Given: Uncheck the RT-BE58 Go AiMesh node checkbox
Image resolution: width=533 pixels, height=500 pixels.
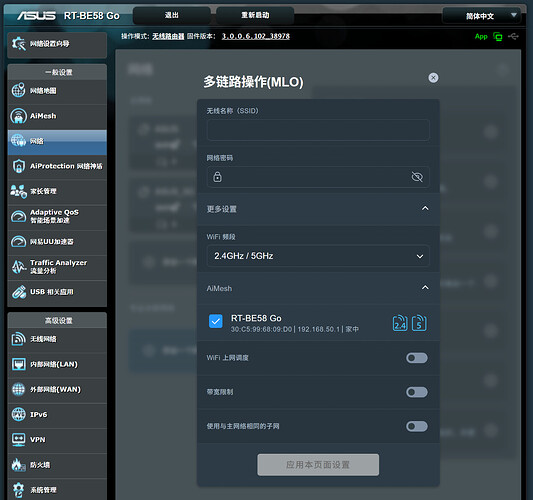Looking at the screenshot, I should [216, 321].
